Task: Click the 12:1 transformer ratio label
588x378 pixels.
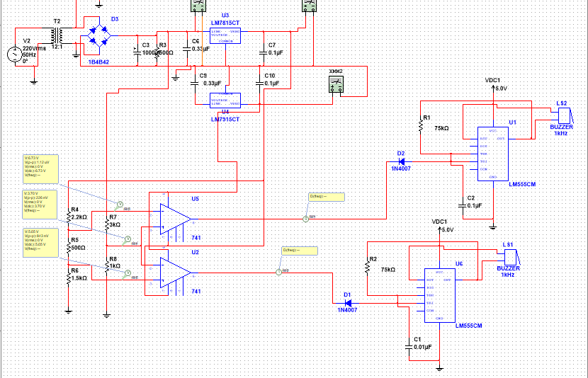Action: point(57,47)
